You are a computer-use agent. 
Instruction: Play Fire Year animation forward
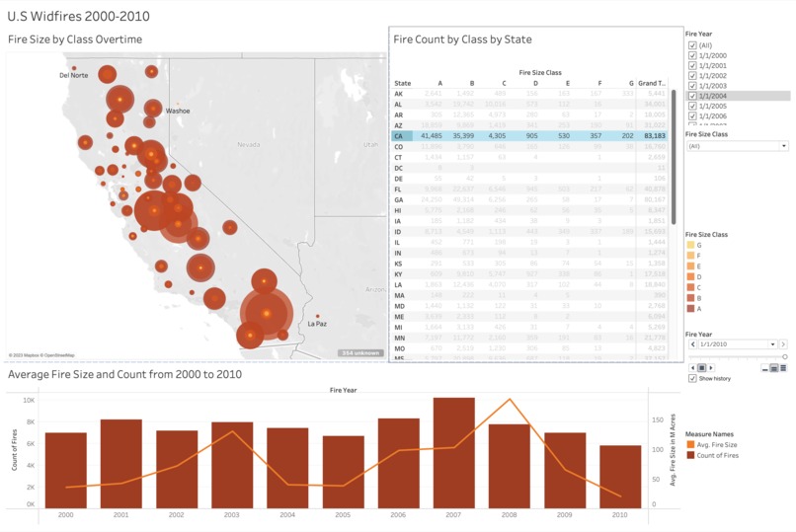pyautogui.click(x=711, y=368)
